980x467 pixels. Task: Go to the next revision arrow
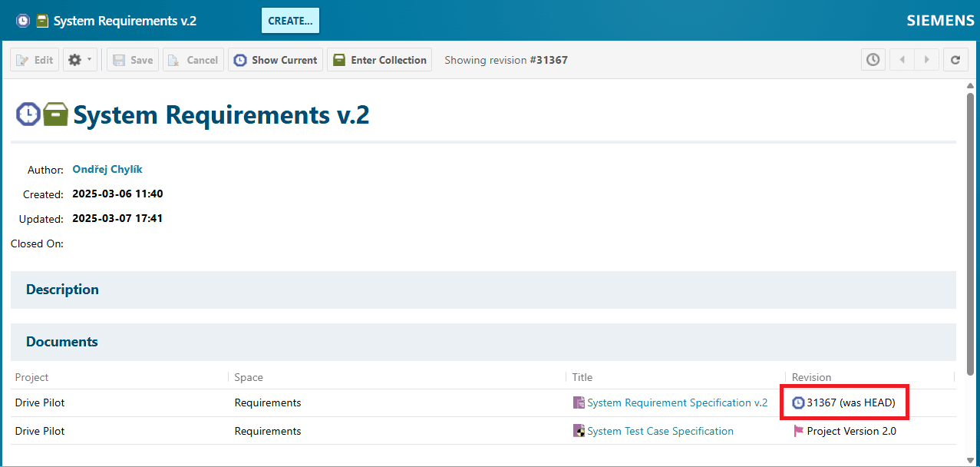click(926, 60)
